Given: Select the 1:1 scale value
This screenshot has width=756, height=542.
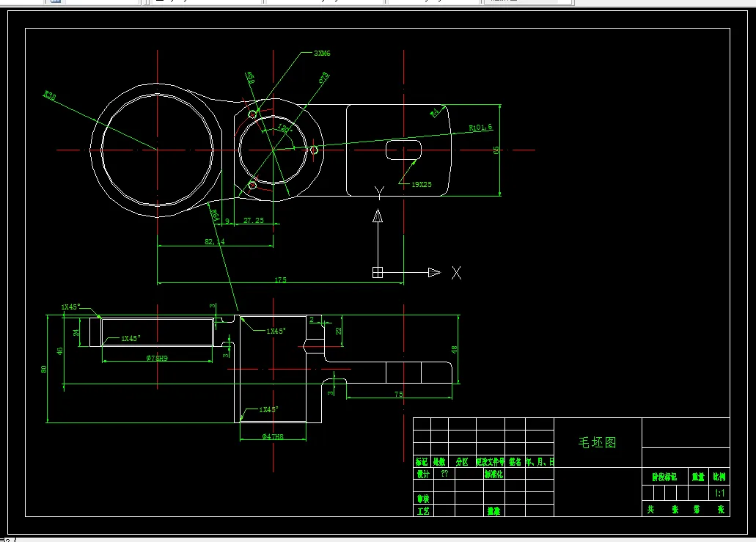Looking at the screenshot, I should click(719, 493).
